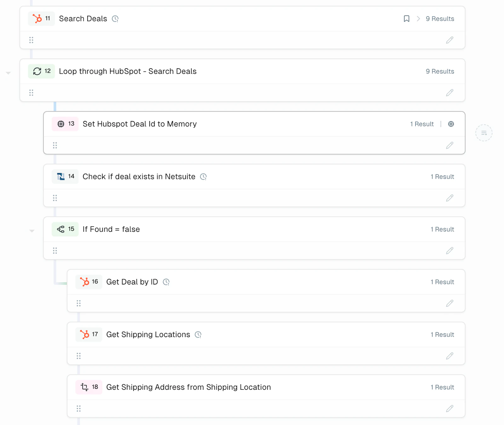Click the bookmark icon on Search Deals step

[407, 19]
